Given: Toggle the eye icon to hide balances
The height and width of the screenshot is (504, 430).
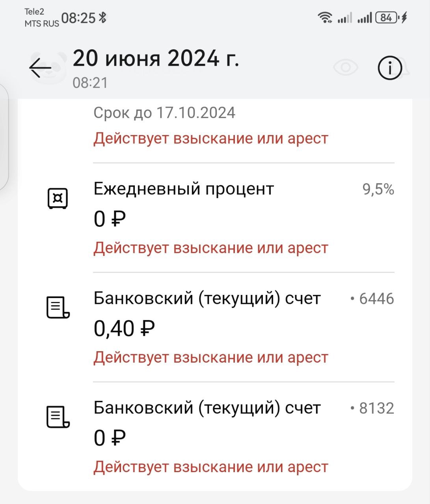Looking at the screenshot, I should (346, 68).
